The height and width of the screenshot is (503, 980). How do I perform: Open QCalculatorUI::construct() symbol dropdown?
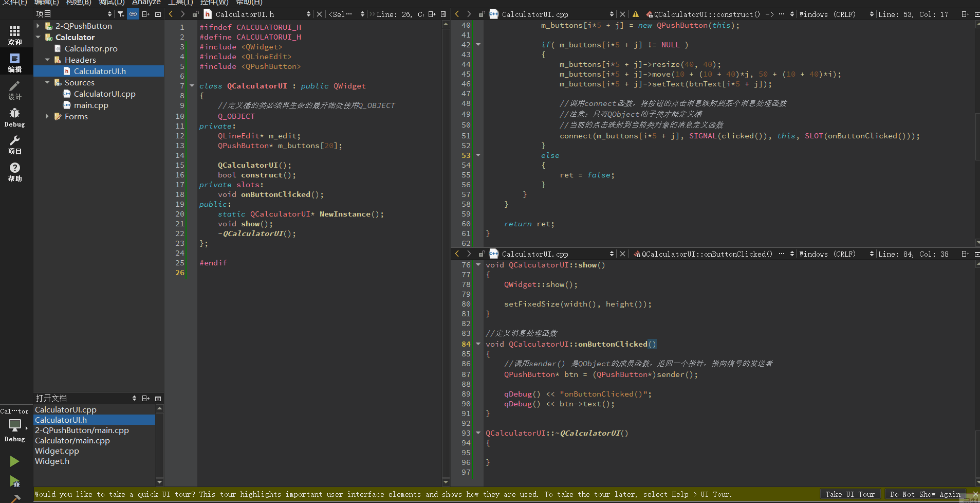[720, 14]
